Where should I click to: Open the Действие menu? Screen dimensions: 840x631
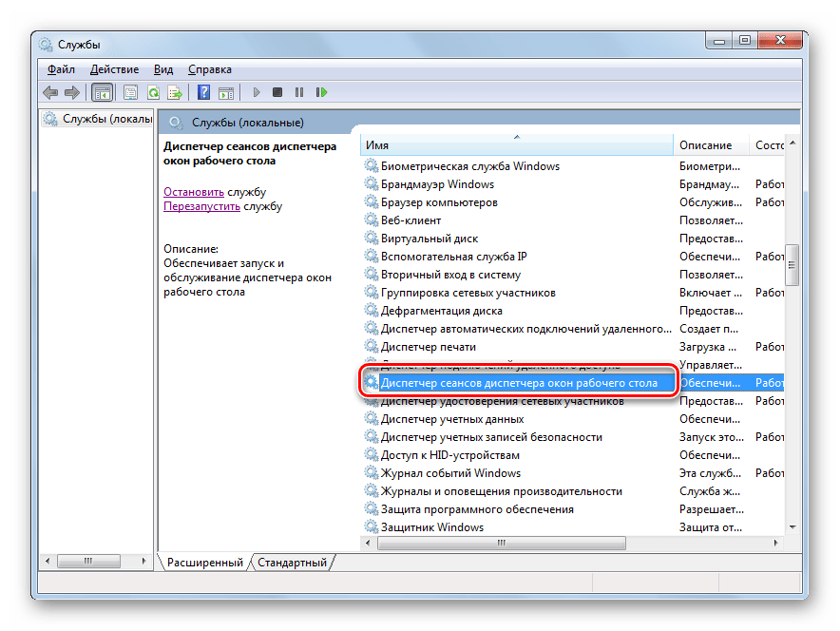point(114,69)
